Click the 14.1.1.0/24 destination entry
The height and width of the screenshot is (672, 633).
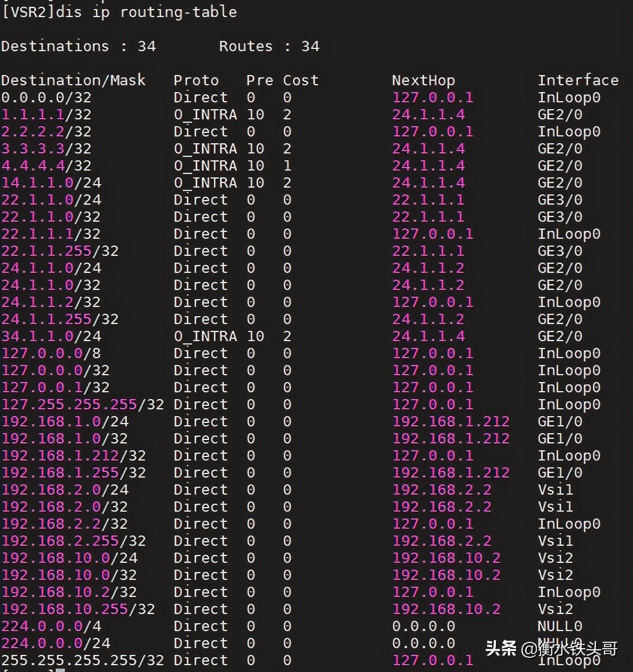51,182
